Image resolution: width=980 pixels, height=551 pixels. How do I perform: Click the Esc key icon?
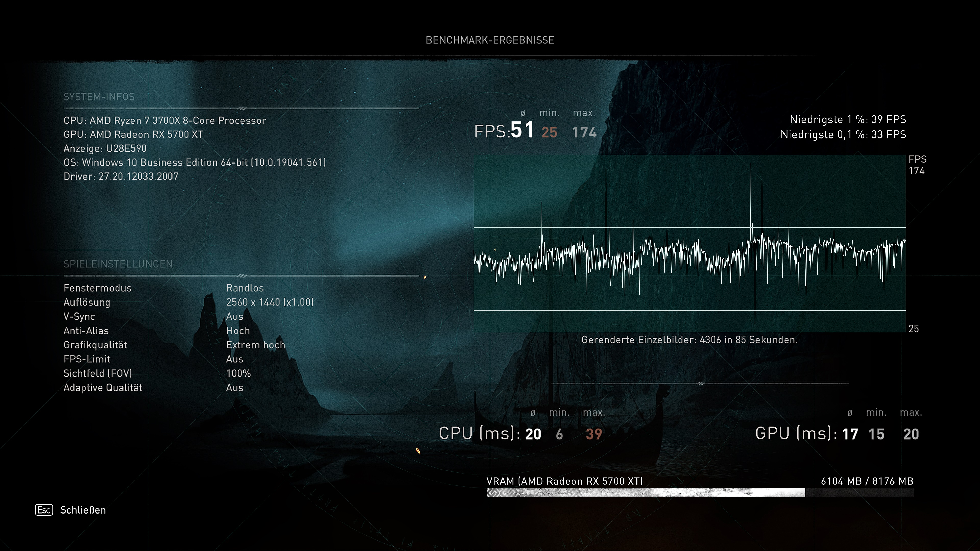44,510
